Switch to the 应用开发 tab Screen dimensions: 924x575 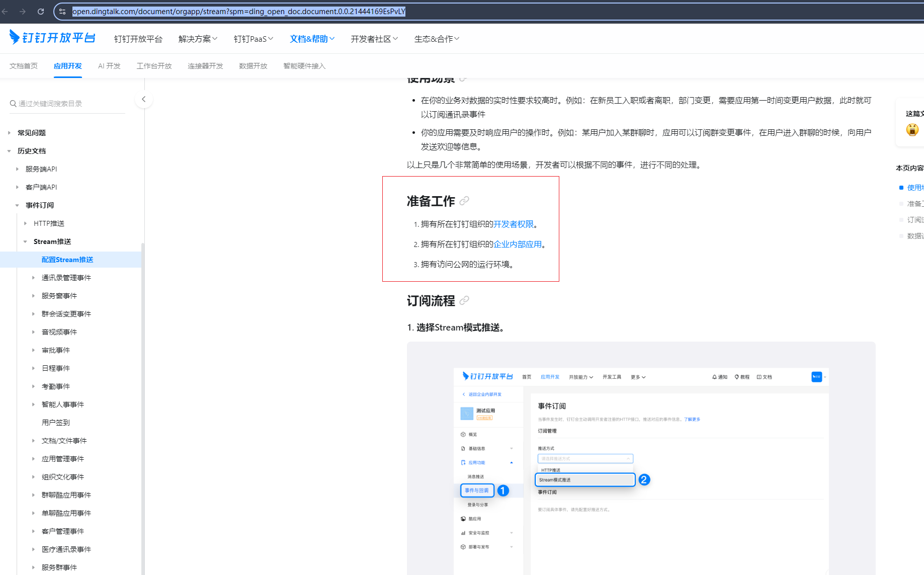pos(68,66)
